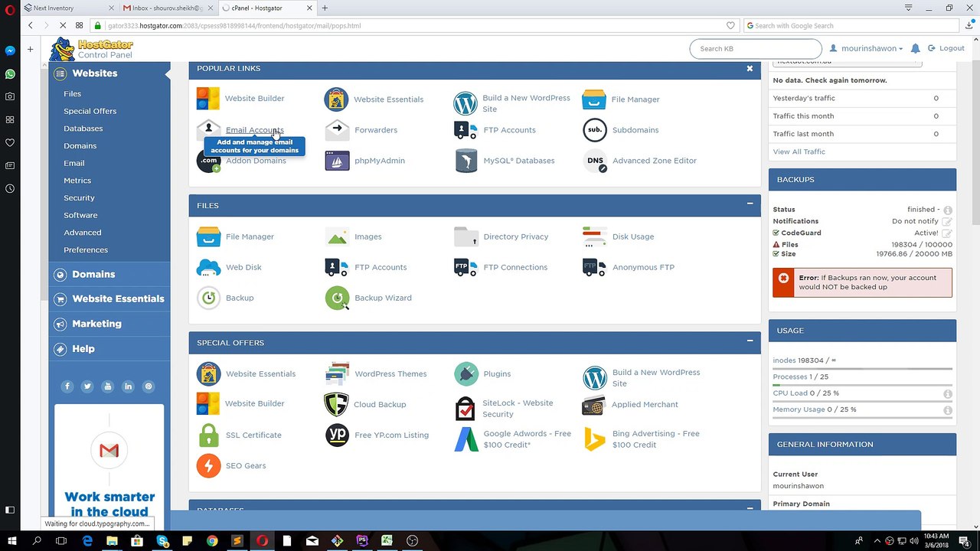Click the WordPress Themes icon
Screen dimensions: 980x551
click(337, 373)
